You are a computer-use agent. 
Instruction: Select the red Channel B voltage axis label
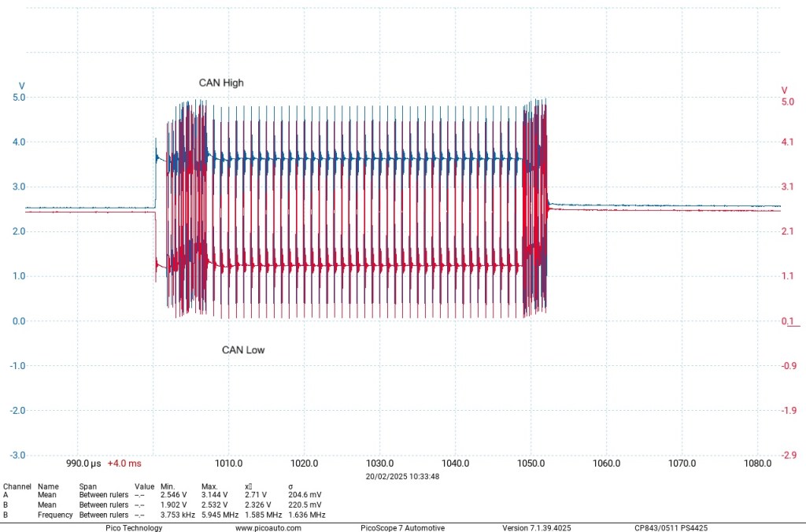pyautogui.click(x=783, y=90)
